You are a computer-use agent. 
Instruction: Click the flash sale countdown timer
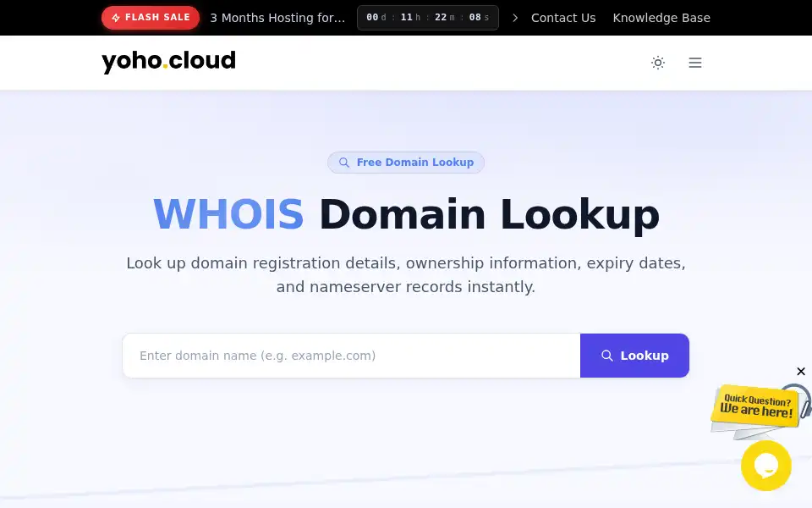(x=428, y=18)
